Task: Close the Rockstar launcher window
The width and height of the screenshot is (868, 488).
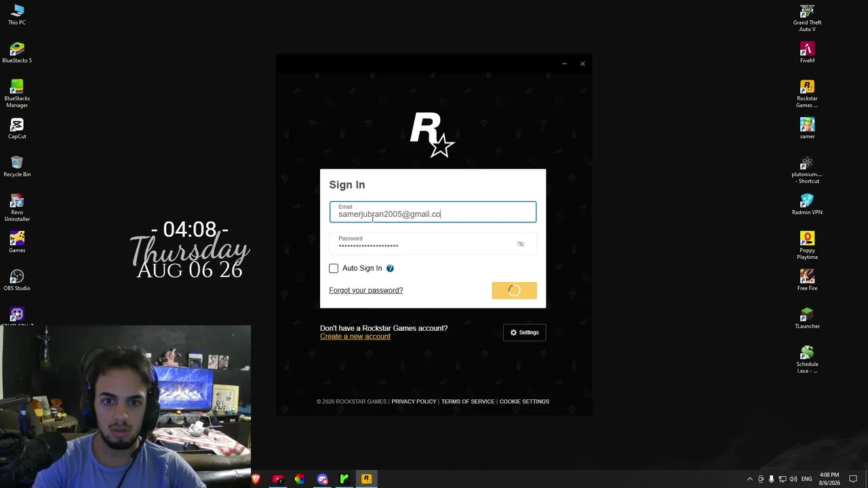Action: click(583, 64)
